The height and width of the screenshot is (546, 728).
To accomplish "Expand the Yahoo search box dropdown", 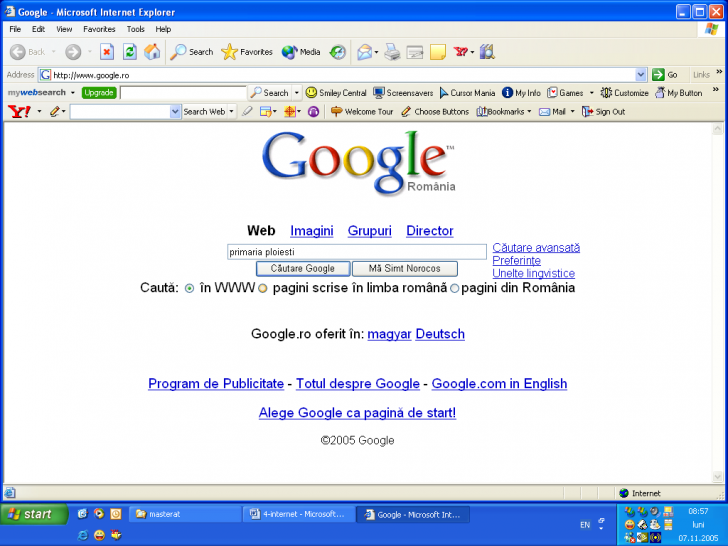I will coord(175,111).
